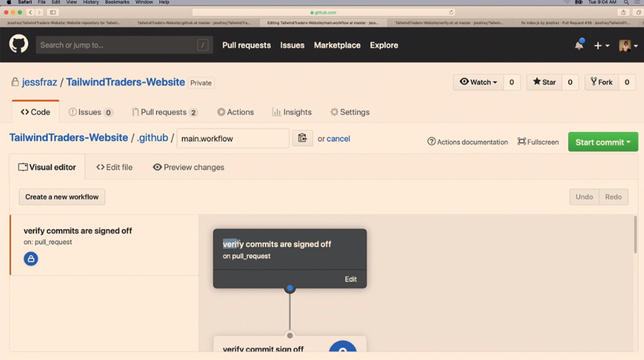The image size is (644, 360).
Task: Open the Apple menu
Action: 9,2
